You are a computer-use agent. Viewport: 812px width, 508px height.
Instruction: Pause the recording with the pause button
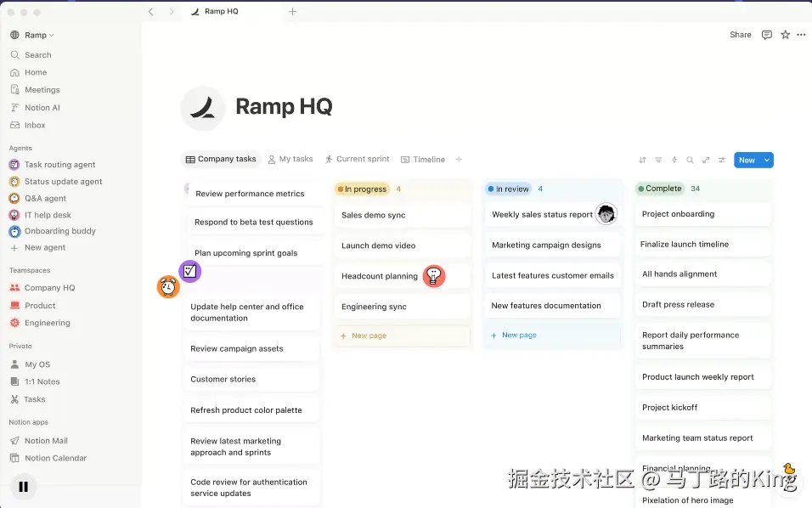[x=23, y=487]
